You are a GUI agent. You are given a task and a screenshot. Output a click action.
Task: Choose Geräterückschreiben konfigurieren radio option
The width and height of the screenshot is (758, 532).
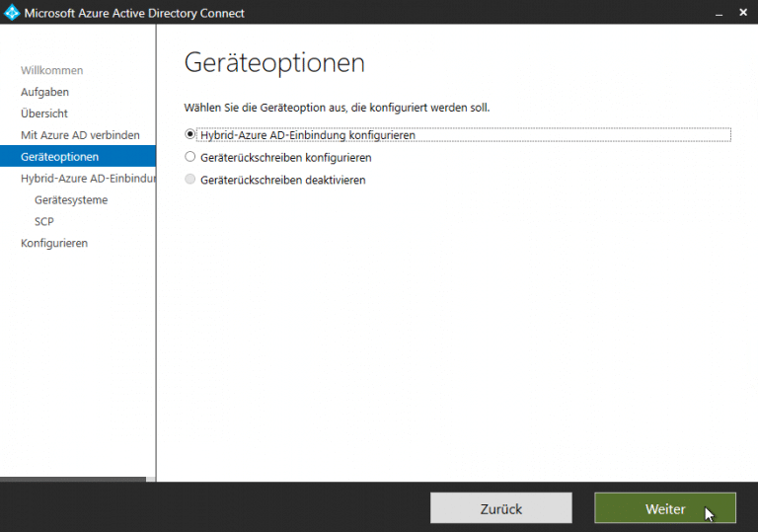pyautogui.click(x=190, y=157)
